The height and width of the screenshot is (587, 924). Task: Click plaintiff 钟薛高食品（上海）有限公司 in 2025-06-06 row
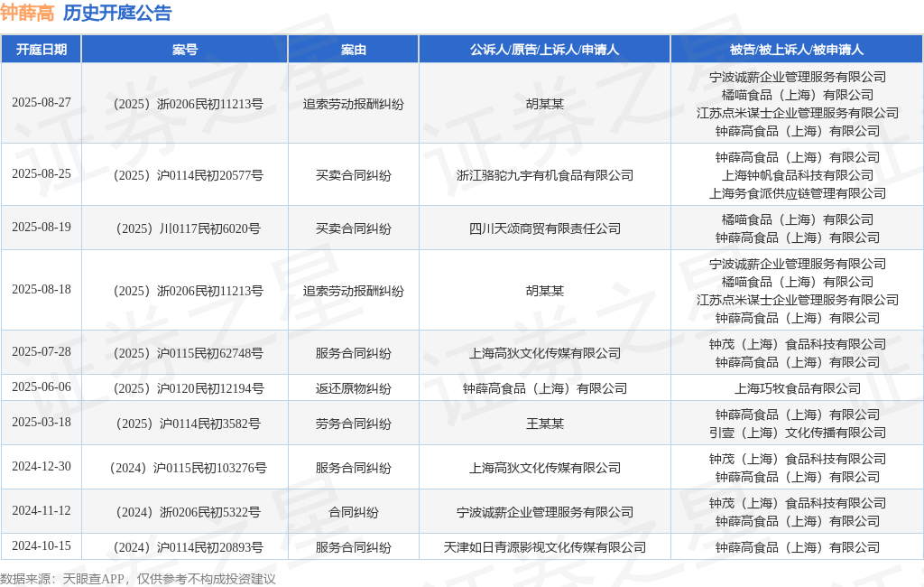545,388
